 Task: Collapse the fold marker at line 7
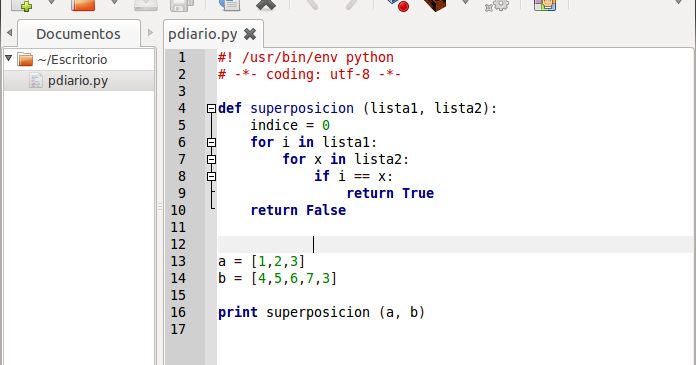click(211, 159)
